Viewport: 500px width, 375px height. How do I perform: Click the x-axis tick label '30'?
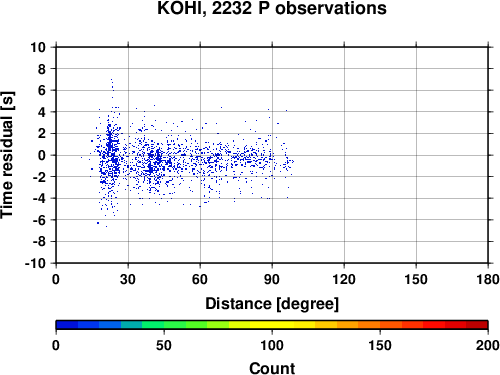pos(128,279)
